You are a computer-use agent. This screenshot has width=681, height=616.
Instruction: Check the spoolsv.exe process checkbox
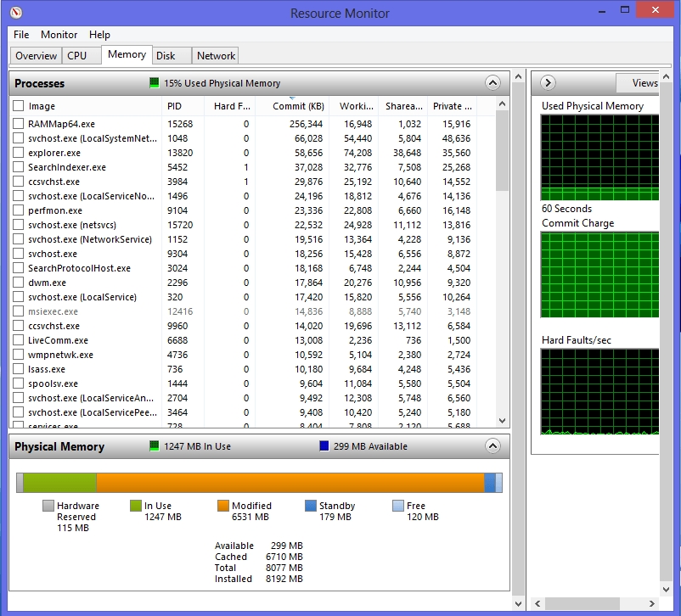pyautogui.click(x=18, y=384)
